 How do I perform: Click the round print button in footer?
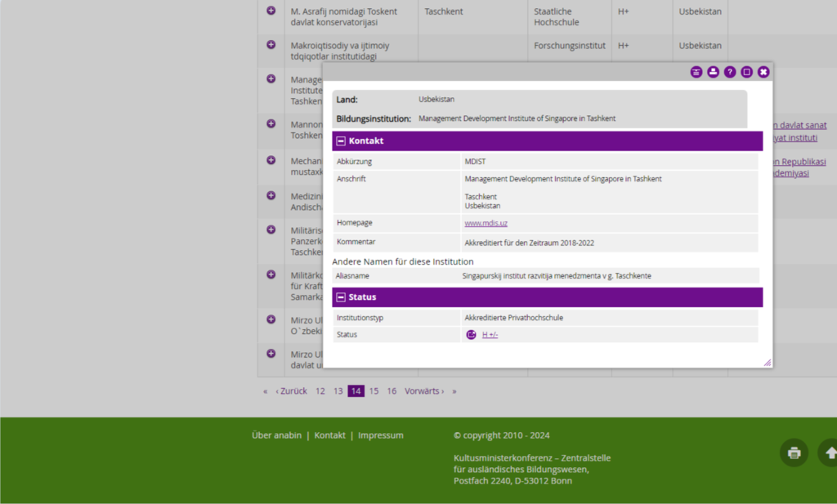pos(793,453)
